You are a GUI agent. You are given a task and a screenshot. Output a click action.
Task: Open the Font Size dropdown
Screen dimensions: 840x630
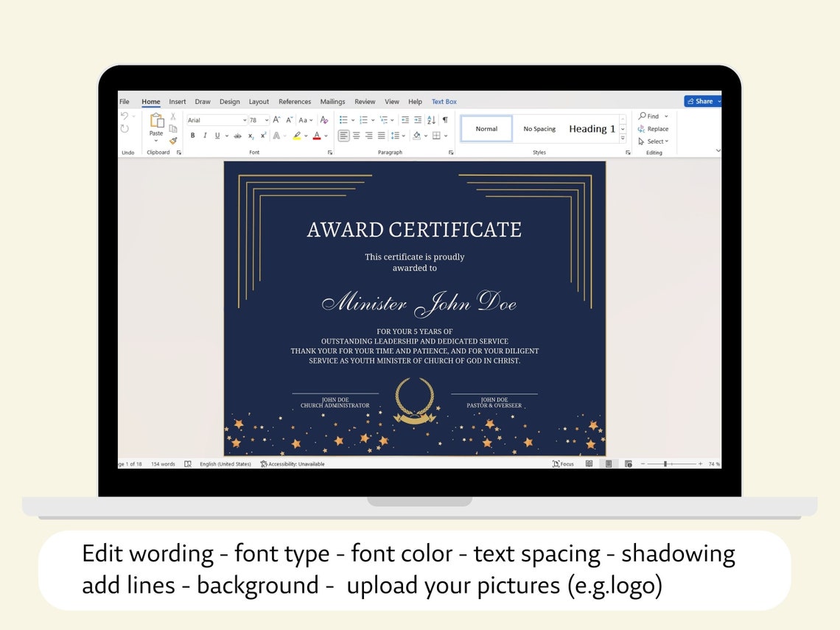(266, 120)
